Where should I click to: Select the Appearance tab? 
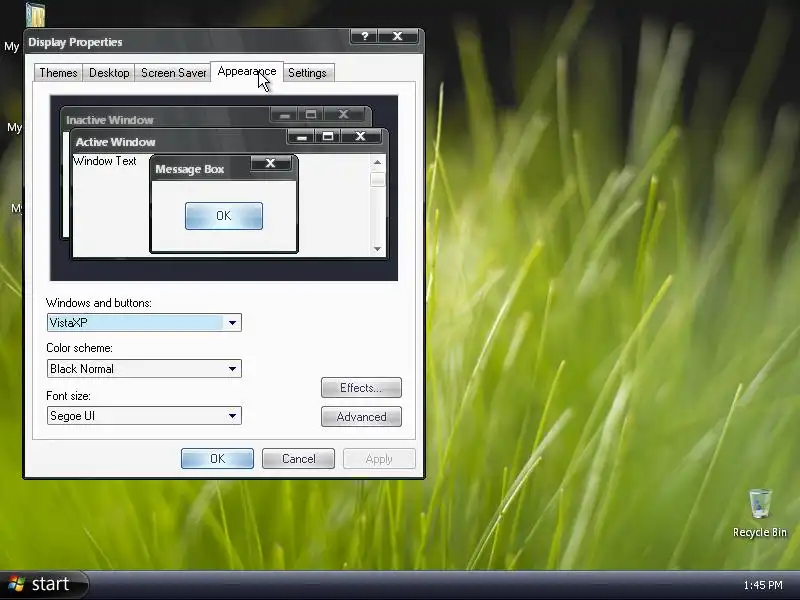[247, 71]
